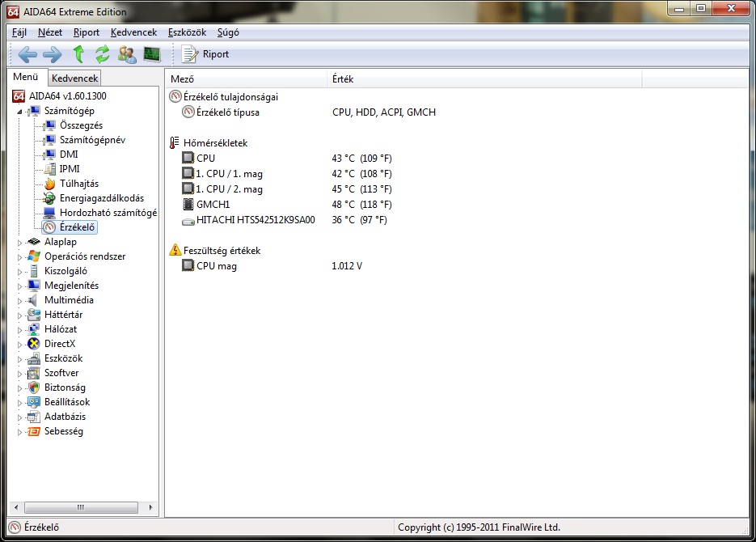Select Számítógépnév in the tree
756x542 pixels.
click(92, 140)
